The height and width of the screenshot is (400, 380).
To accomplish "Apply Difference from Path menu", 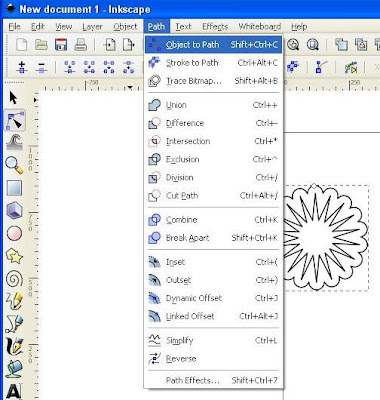I will (213, 123).
